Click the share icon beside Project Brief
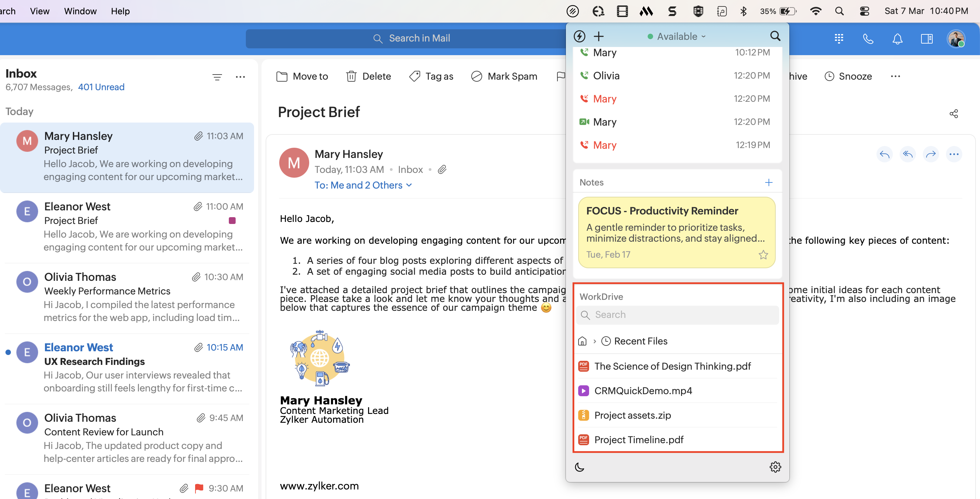The height and width of the screenshot is (499, 980). pyautogui.click(x=953, y=114)
